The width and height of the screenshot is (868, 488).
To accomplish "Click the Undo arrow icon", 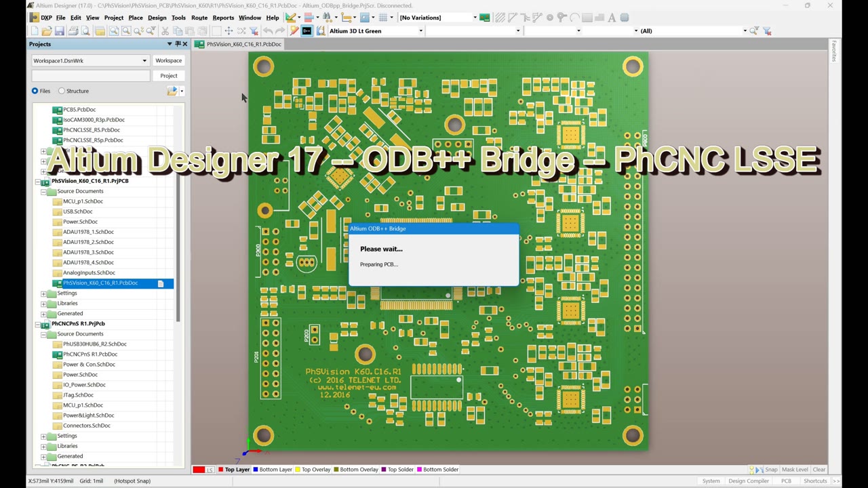I will click(268, 30).
